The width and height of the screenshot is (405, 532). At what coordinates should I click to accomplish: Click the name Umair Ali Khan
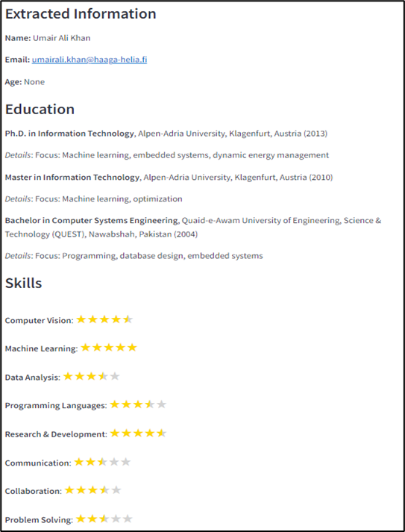pos(61,38)
